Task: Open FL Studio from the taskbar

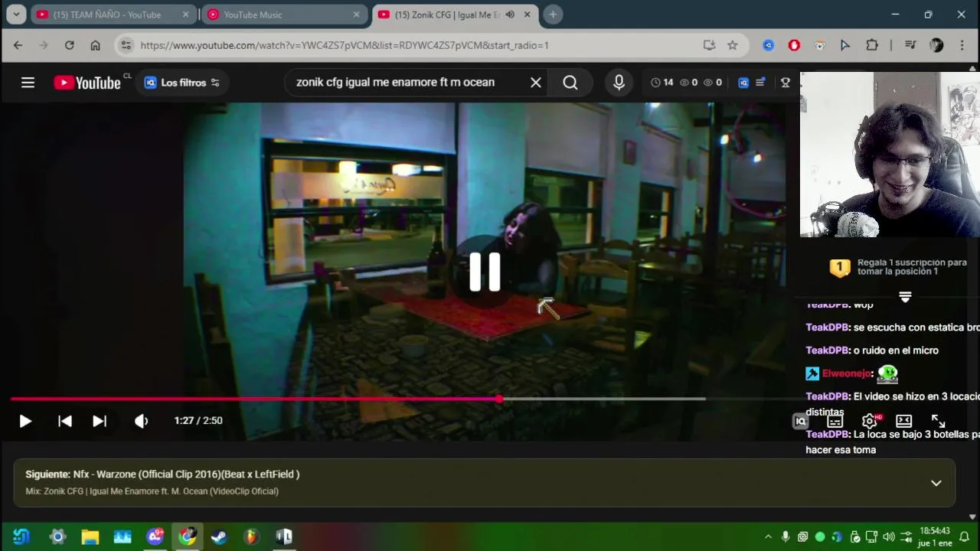Action: (x=251, y=537)
